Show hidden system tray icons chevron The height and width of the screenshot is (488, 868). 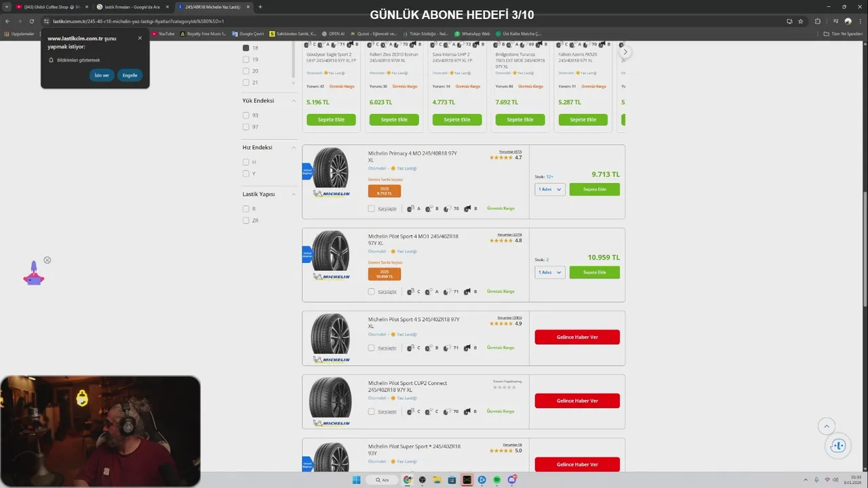[806, 480]
